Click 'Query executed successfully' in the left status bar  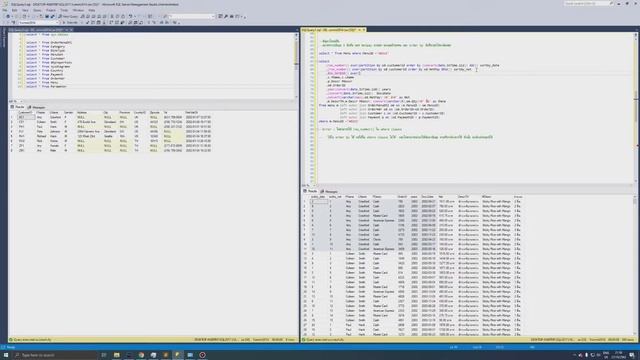33,340
